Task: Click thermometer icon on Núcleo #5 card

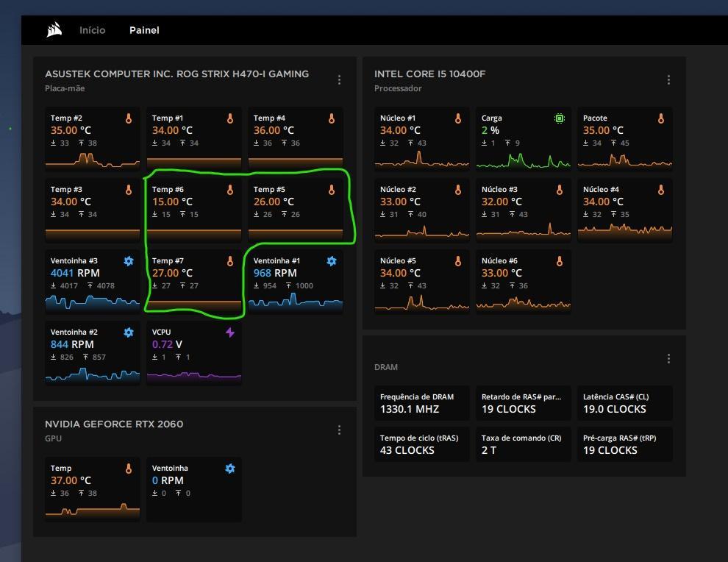Action: pyautogui.click(x=458, y=261)
